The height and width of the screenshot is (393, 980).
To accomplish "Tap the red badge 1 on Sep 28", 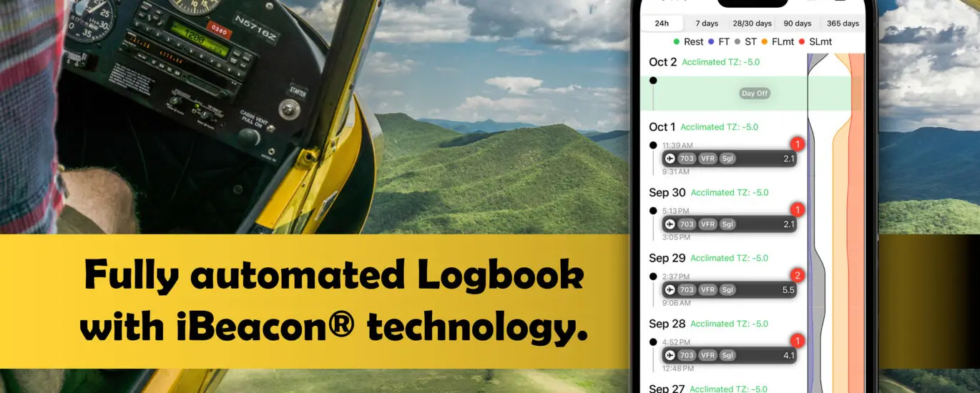I will point(798,341).
